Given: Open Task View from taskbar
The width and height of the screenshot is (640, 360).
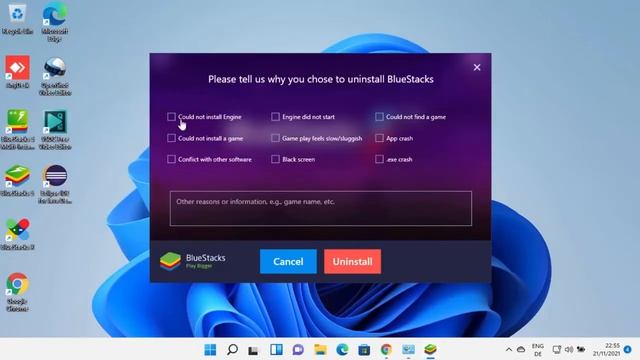Looking at the screenshot, I should [253, 350].
